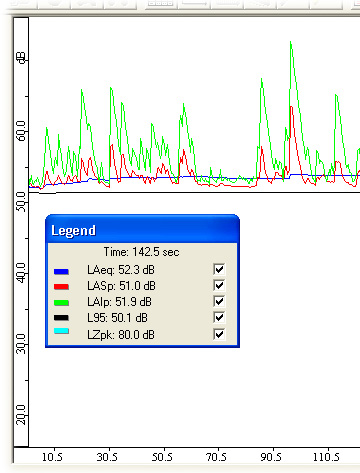The height and width of the screenshot is (473, 360).
Task: Select the cyan LZpk color swatch
Action: (61, 331)
